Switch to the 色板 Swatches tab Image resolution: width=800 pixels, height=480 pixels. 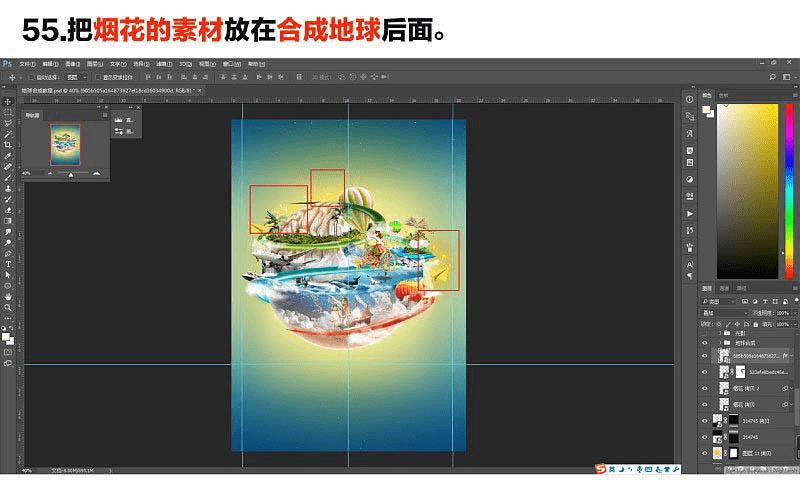(723, 95)
